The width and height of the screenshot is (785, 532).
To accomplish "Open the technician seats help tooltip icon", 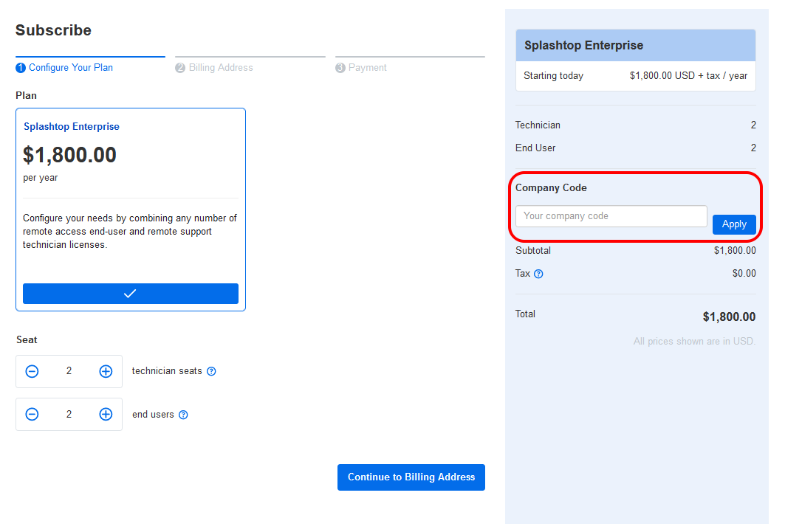I will (211, 371).
